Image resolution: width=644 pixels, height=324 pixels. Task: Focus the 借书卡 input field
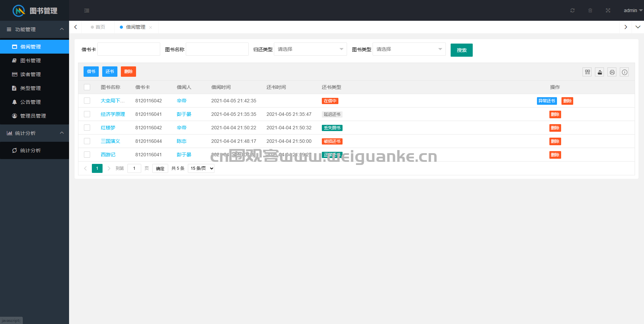(x=129, y=49)
